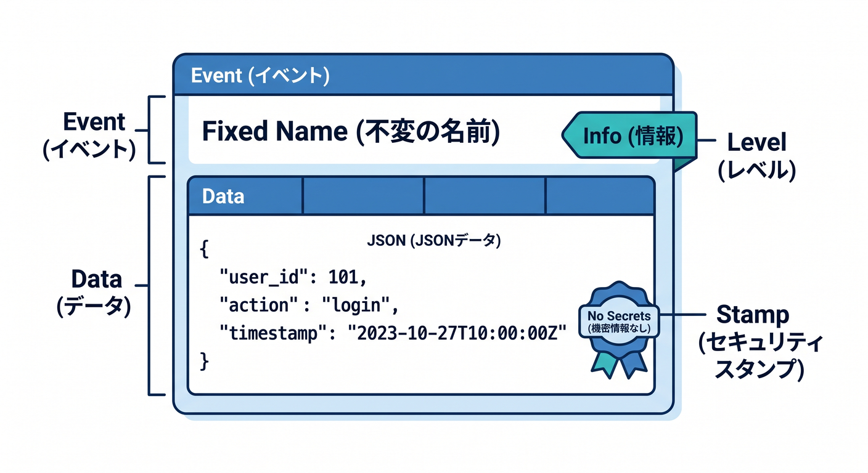Select the last empty tab in the Data row
Viewport: 868px width, 473px height.
pos(600,196)
